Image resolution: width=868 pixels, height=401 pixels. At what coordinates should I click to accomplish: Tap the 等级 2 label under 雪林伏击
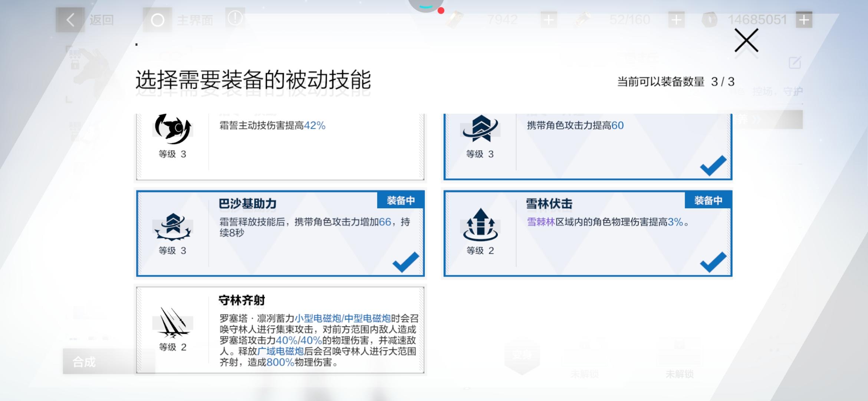coord(480,251)
